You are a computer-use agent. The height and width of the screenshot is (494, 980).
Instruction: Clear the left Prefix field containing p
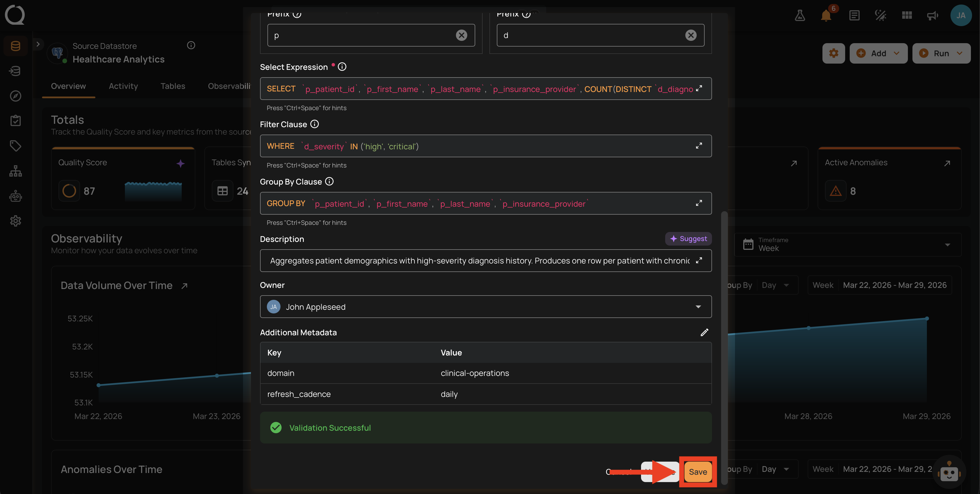coord(461,35)
